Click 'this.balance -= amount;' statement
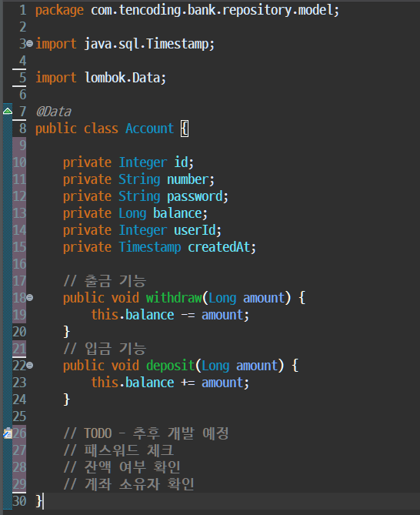Image resolution: width=420 pixels, height=515 pixels. pyautogui.click(x=170, y=315)
